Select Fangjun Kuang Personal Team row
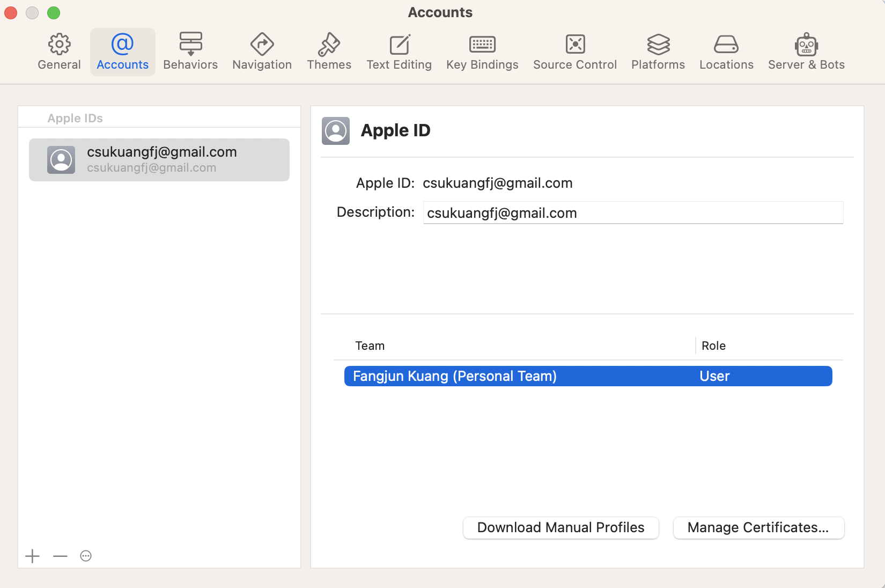The height and width of the screenshot is (588, 885). [588, 376]
